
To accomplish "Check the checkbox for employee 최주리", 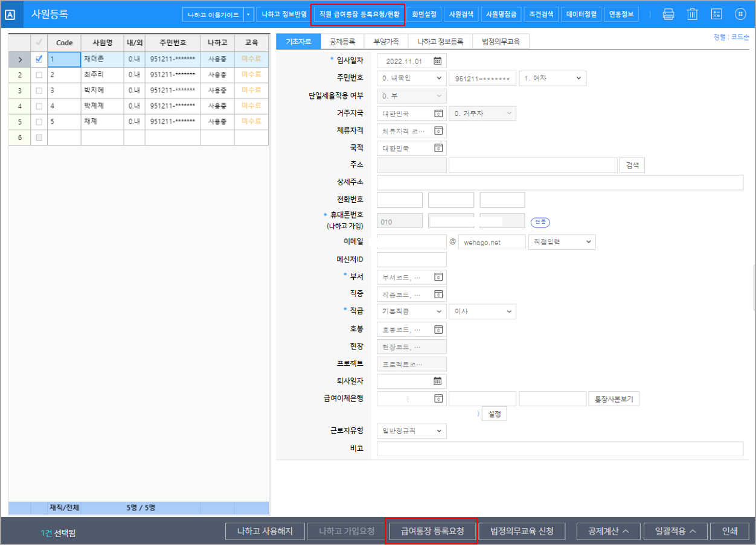I will coord(39,75).
